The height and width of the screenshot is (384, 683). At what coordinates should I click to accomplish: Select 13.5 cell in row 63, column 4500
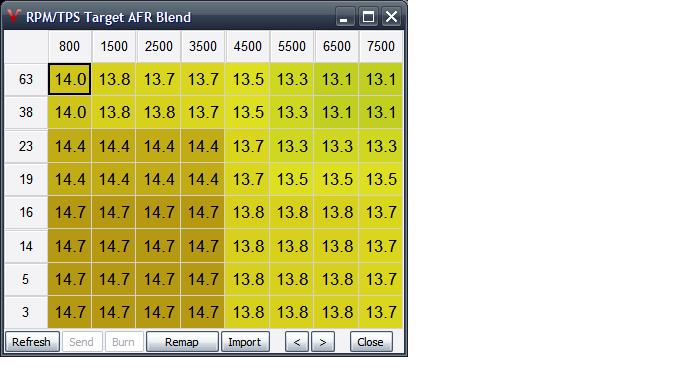(247, 79)
